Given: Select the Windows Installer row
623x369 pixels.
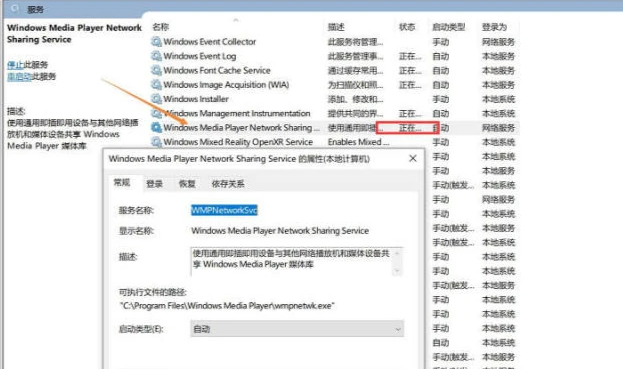Looking at the screenshot, I should click(334, 99).
